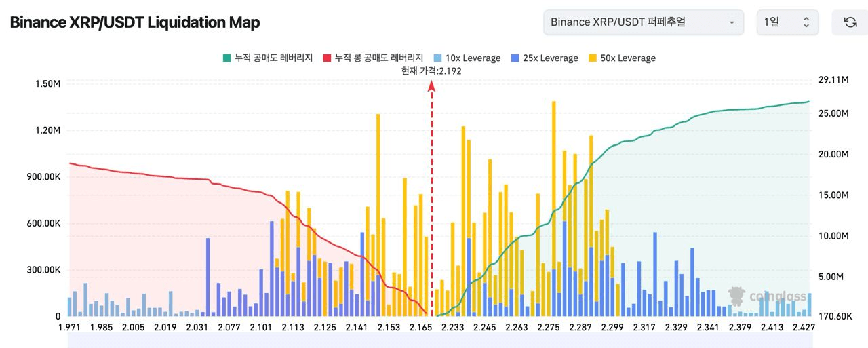Click the 10.00M right axis label
This screenshot has height=348, width=868.
pos(833,236)
